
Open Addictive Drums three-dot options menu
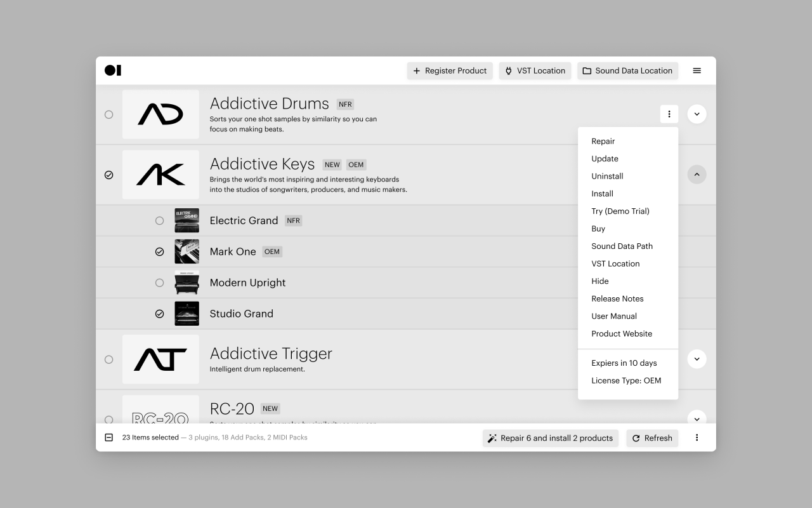(x=669, y=114)
